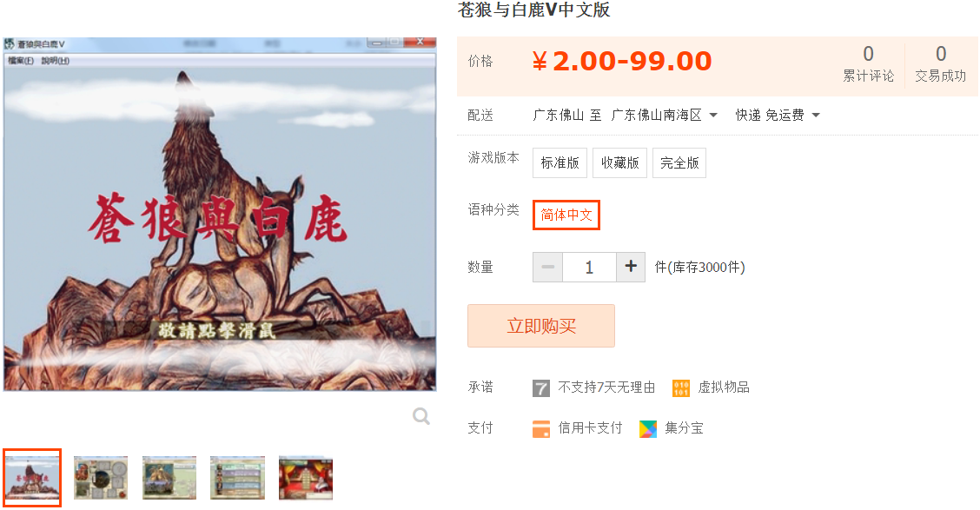Choose the 完全版 game version option

(679, 163)
